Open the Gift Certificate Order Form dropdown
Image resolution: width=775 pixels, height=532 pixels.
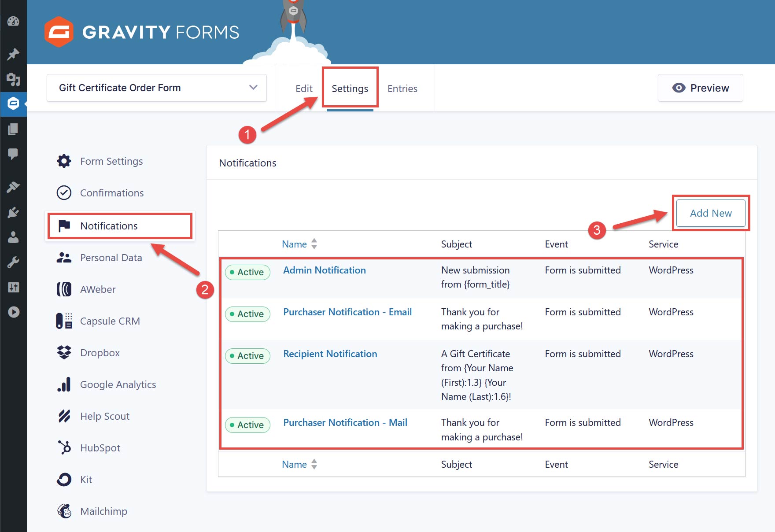click(x=157, y=88)
